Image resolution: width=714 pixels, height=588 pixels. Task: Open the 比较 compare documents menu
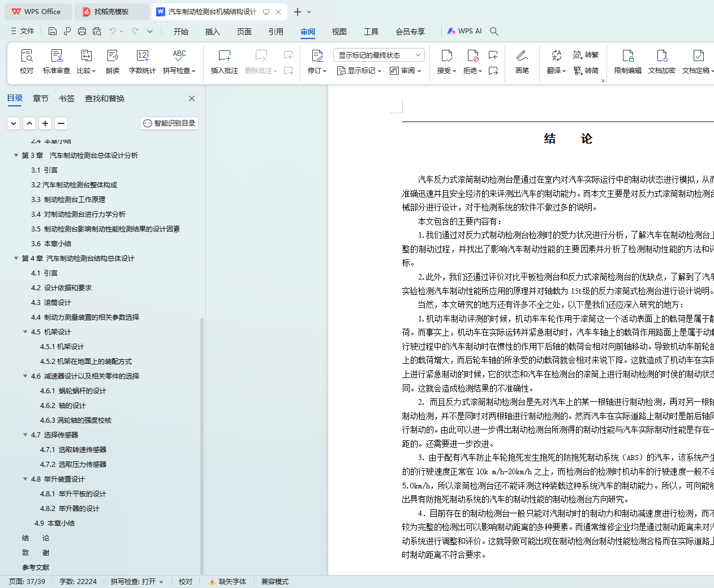pyautogui.click(x=87, y=62)
